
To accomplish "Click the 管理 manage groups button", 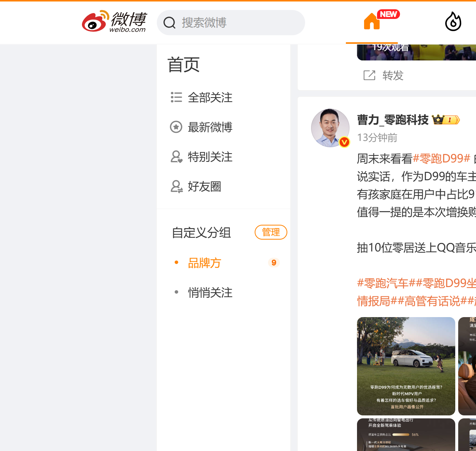I will click(x=271, y=232).
